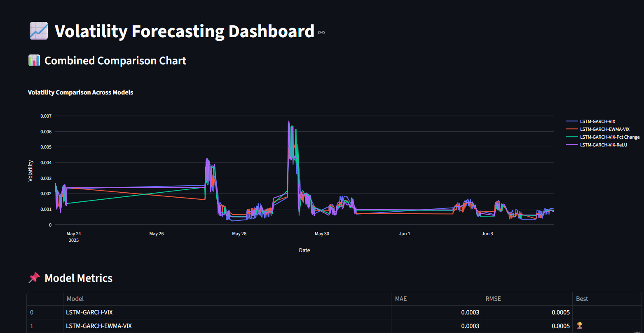Click the bar chart emoji beside Combined Comparison
The width and height of the screenshot is (644, 333).
tap(34, 61)
